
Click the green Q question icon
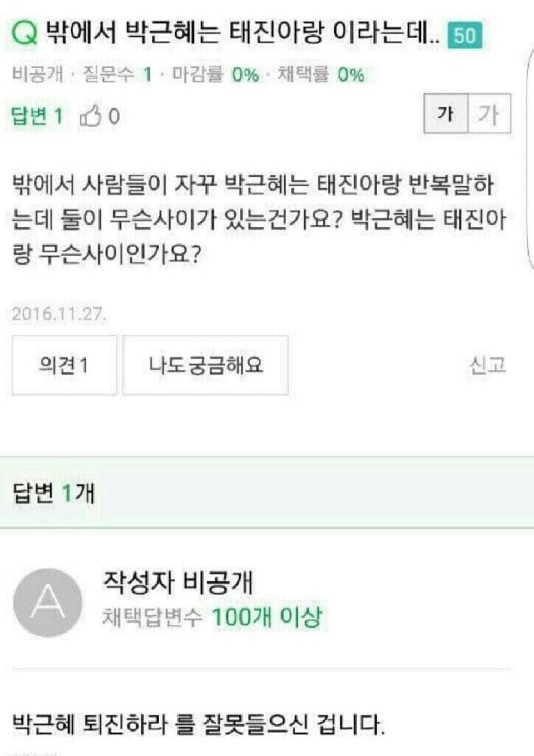tap(24, 33)
